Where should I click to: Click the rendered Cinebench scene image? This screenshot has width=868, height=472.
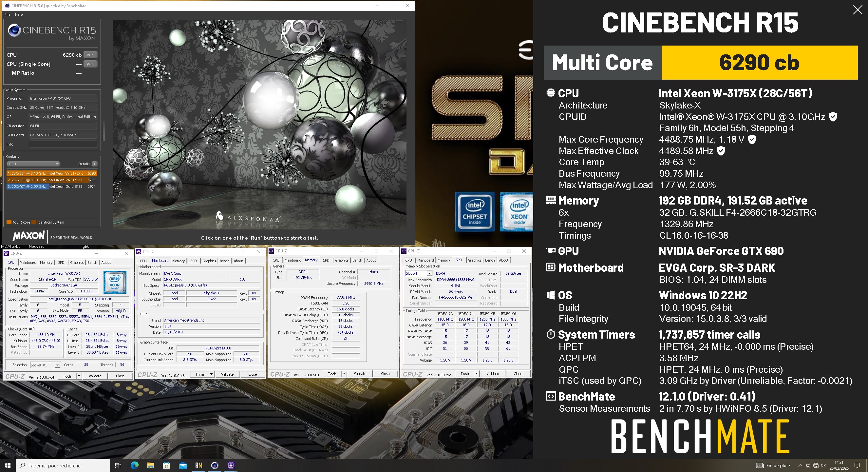click(x=259, y=124)
